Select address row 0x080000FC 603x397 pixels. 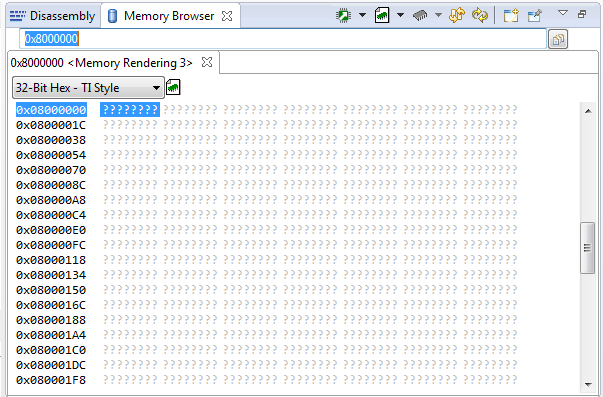tap(51, 245)
